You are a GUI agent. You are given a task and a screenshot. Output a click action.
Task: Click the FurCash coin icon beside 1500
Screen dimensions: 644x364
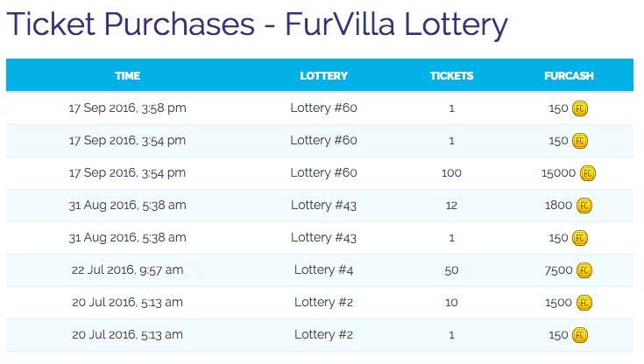pos(584,303)
